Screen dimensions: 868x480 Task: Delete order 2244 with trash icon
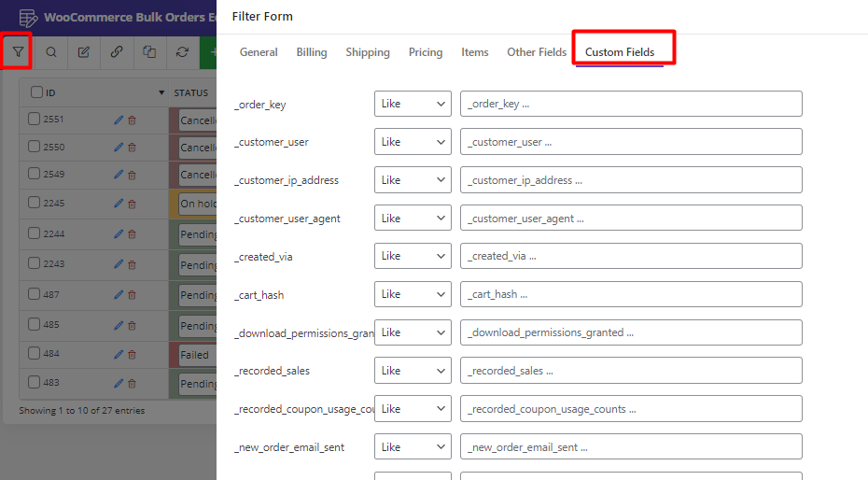[x=132, y=234]
